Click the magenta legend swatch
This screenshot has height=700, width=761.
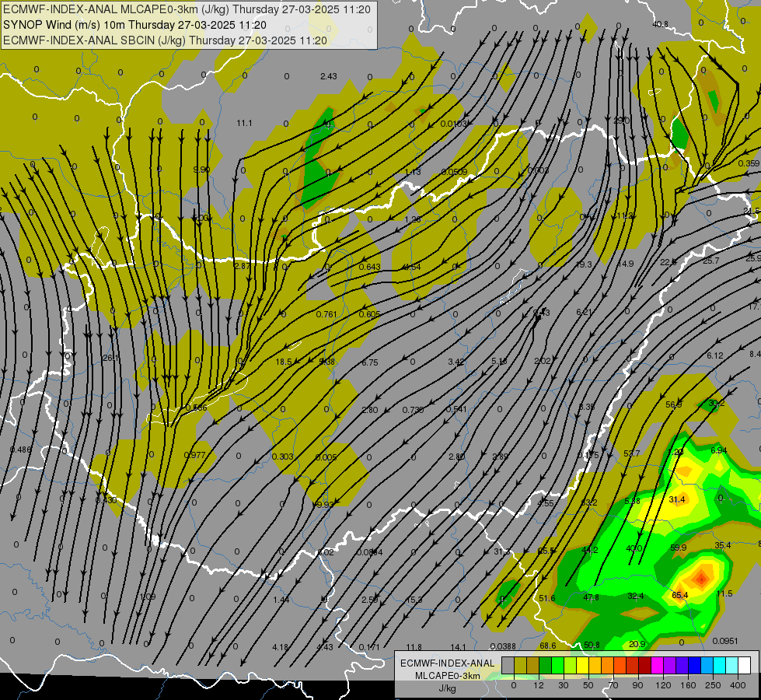(658, 666)
